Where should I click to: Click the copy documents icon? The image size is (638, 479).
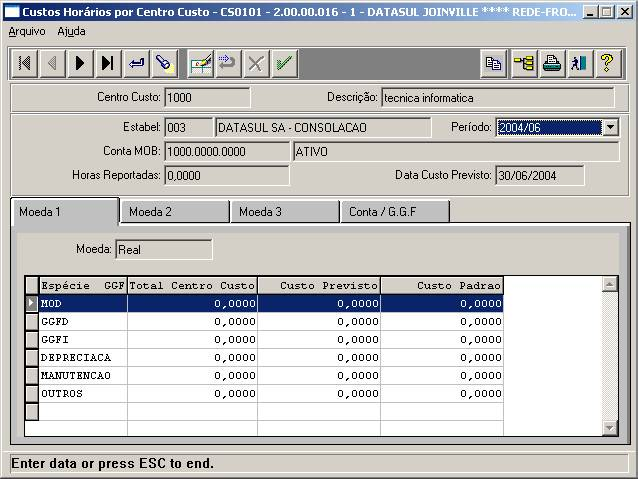(x=494, y=63)
